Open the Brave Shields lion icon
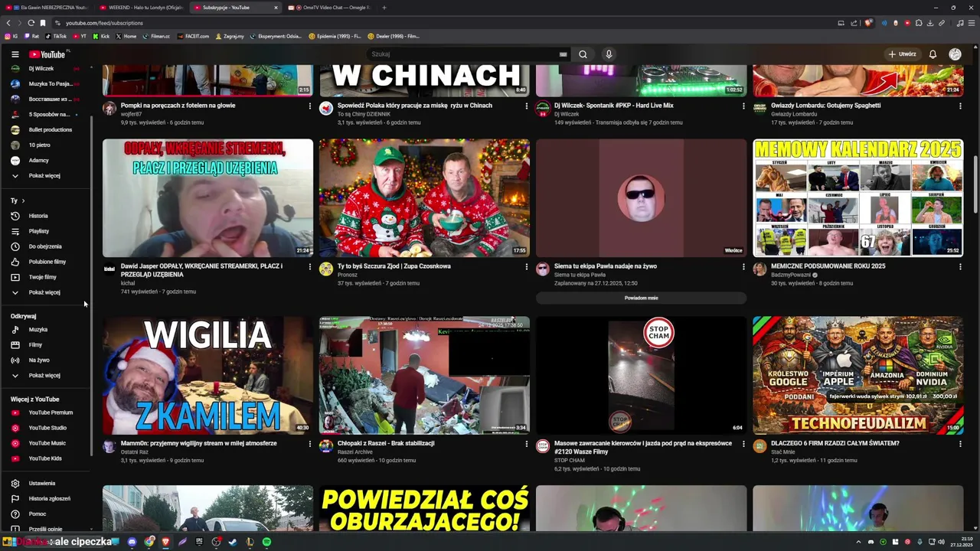 click(x=868, y=23)
